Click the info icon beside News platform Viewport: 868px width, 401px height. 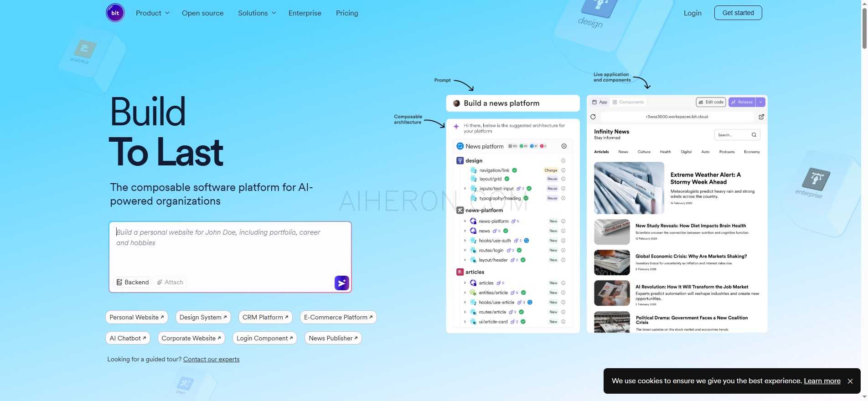564,146
